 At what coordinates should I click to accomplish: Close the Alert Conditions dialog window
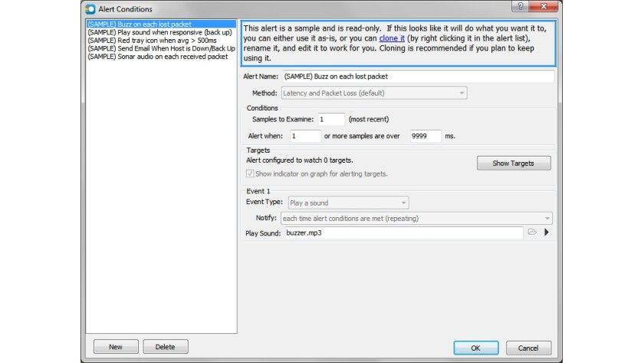coord(544,6)
